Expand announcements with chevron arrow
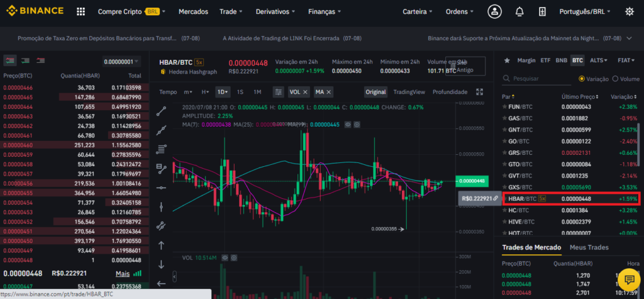 click(x=629, y=38)
